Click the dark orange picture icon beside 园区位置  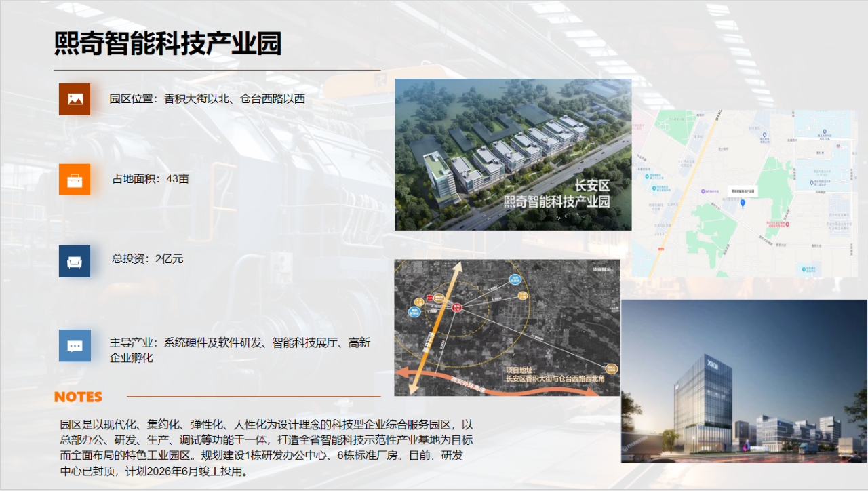pyautogui.click(x=75, y=99)
